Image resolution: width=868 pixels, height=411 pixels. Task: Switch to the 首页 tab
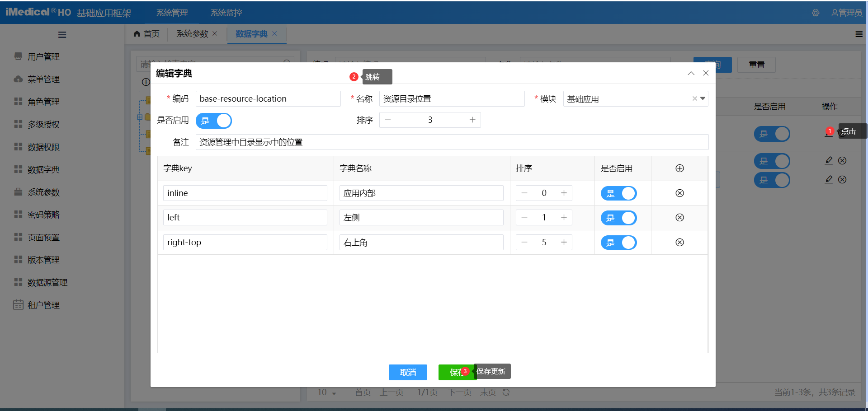pos(146,34)
